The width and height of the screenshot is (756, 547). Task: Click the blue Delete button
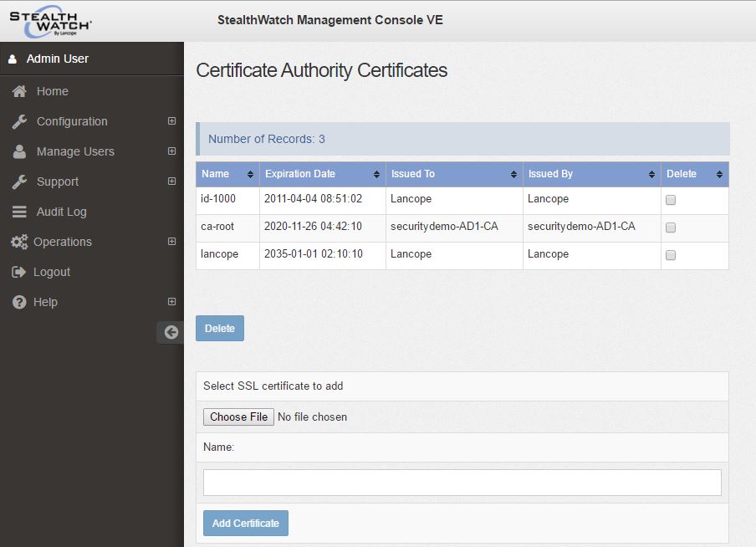pos(220,329)
